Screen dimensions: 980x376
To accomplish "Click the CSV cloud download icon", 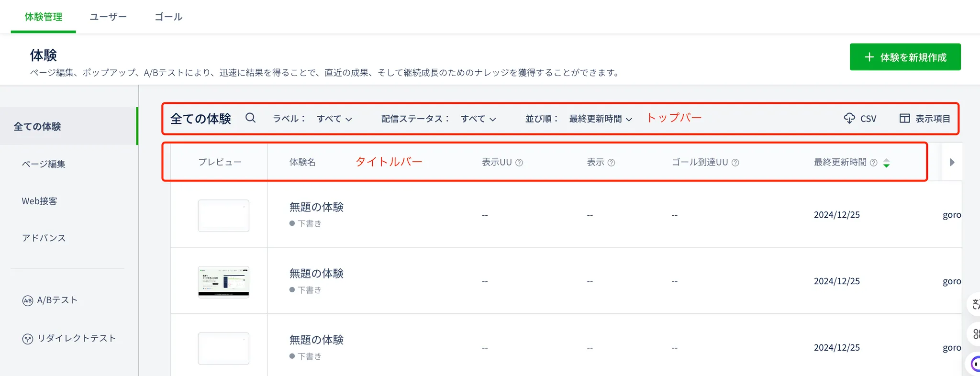I will [x=849, y=118].
